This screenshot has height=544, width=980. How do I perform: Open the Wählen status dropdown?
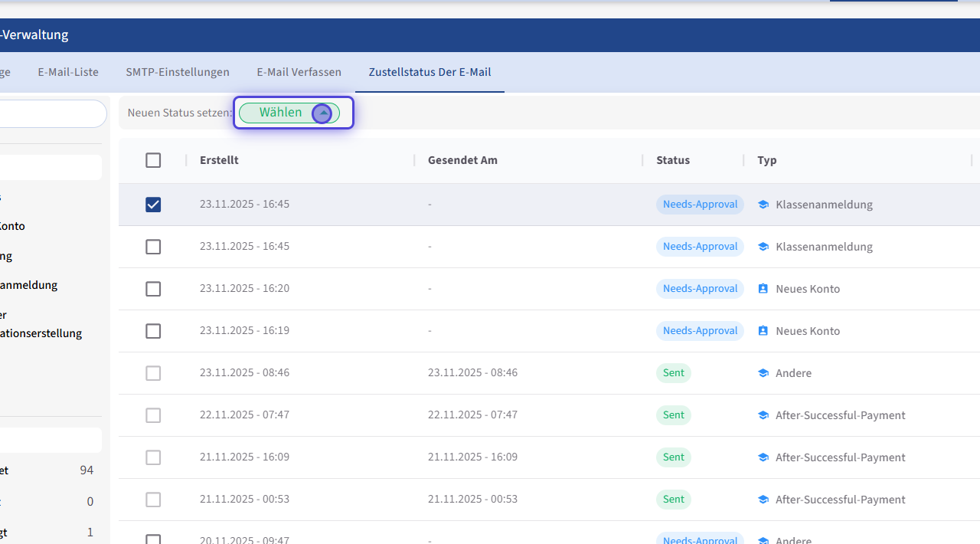tap(281, 113)
